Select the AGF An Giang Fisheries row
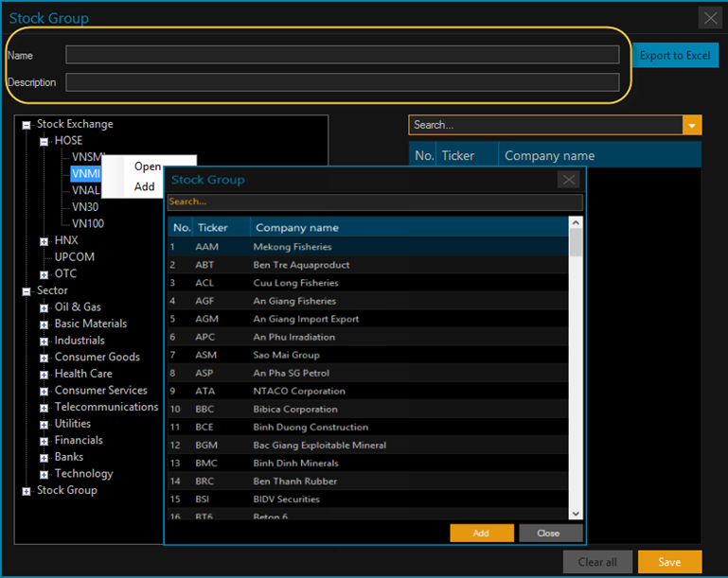728x578 pixels. point(367,301)
